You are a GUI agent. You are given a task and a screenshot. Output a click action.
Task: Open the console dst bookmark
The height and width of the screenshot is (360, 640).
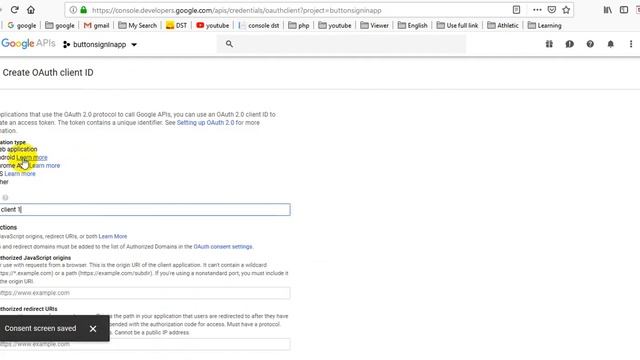pyautogui.click(x=259, y=25)
